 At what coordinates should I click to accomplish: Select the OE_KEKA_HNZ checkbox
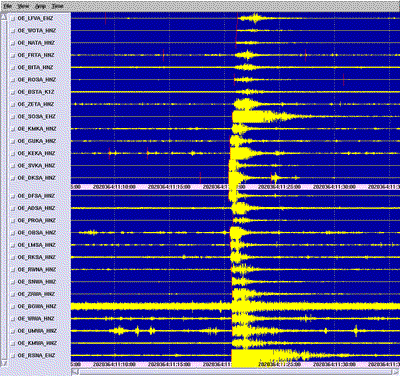point(13,153)
